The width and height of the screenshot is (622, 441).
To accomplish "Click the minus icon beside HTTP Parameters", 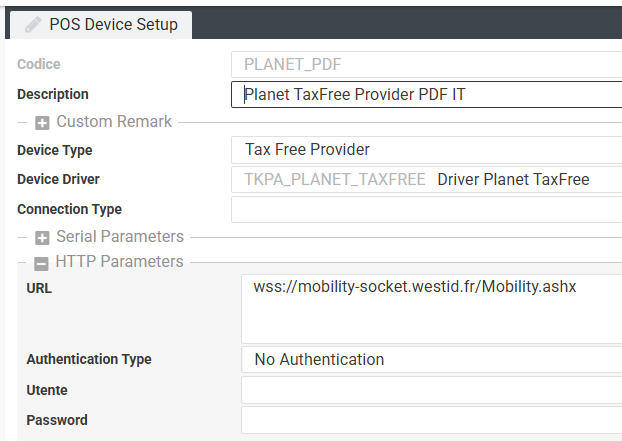I will tap(42, 263).
